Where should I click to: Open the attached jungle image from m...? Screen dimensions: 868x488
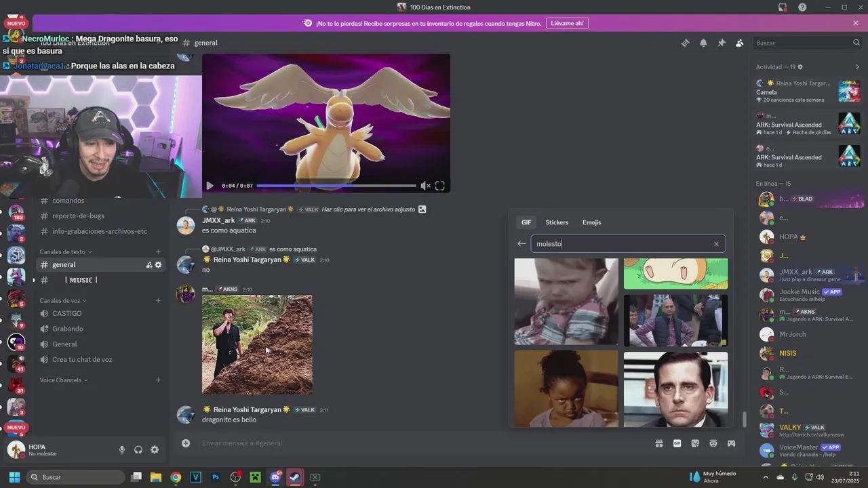pos(257,344)
